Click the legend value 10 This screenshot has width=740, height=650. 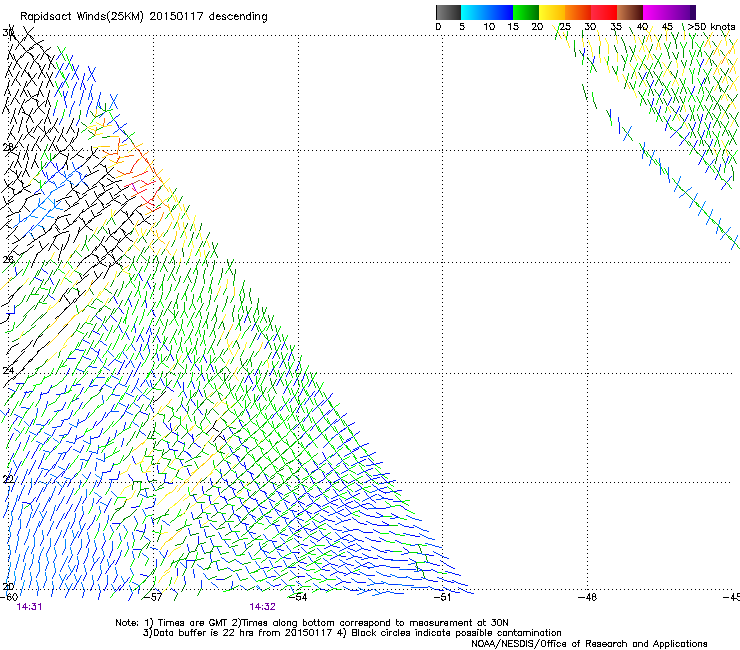(489, 27)
